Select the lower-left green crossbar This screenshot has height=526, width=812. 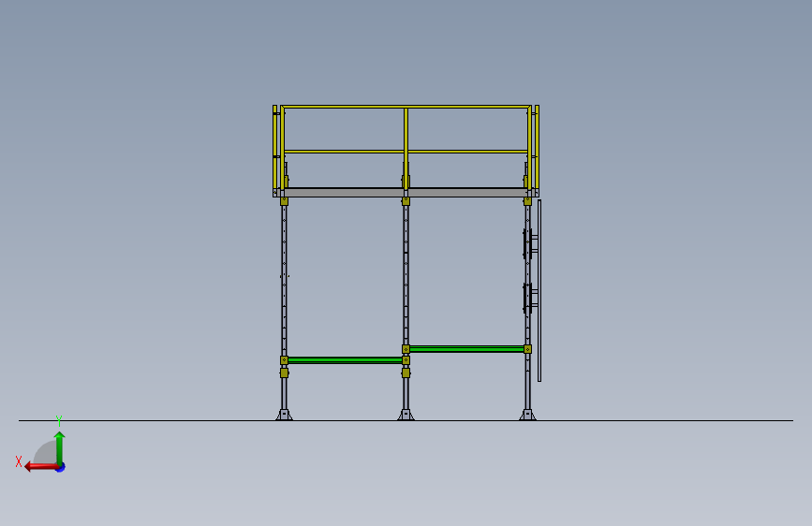point(345,360)
